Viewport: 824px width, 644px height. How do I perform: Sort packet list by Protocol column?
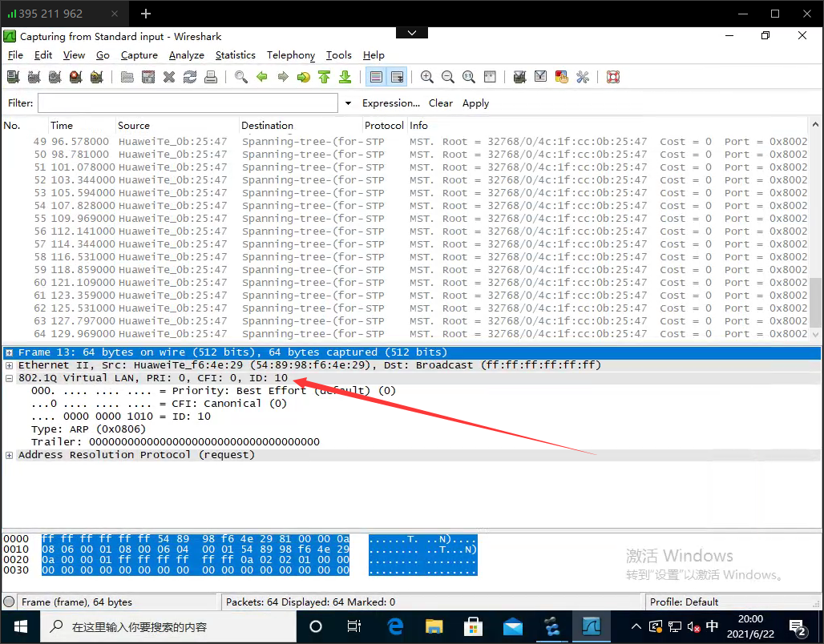[x=384, y=126]
